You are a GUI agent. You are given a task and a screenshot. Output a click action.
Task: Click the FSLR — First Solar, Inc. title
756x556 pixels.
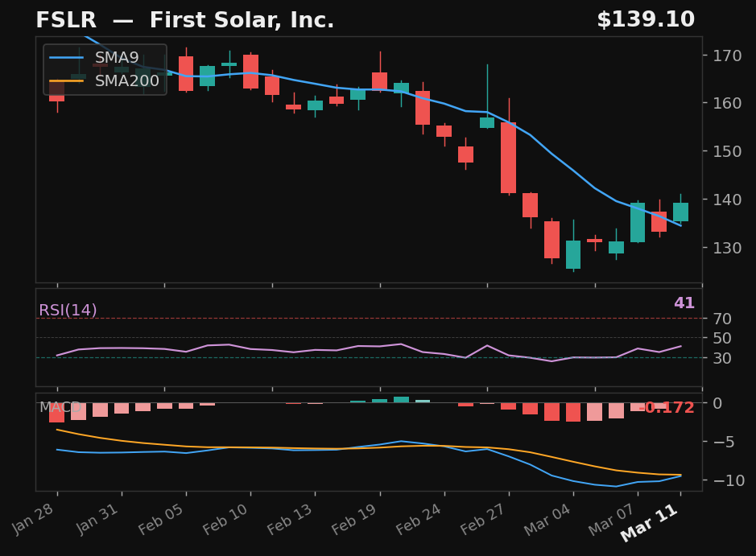184,20
